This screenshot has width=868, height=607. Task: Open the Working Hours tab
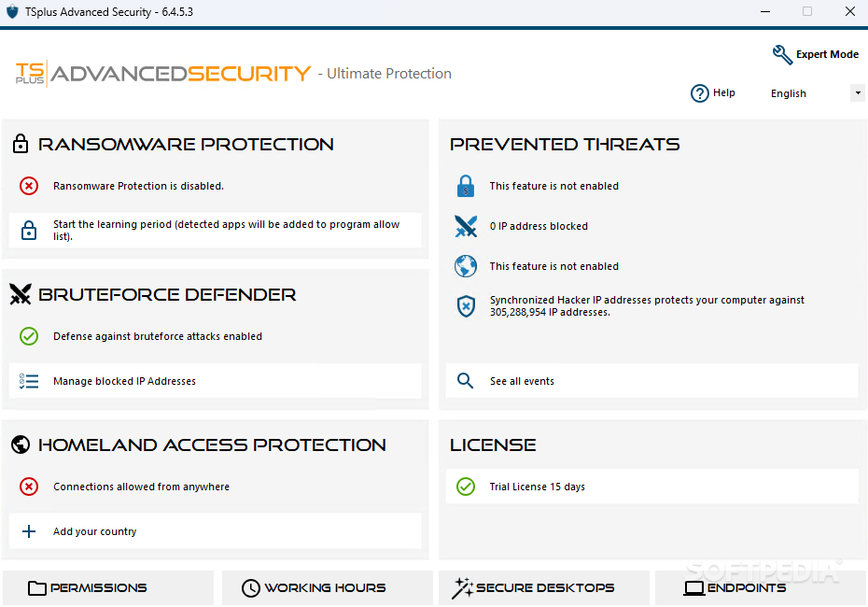coord(328,587)
